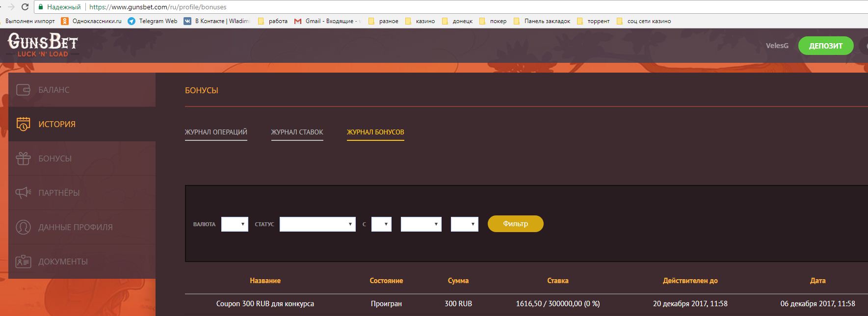The width and height of the screenshot is (868, 316).
Task: Open the Выполнен импорт bookmark
Action: 27,21
